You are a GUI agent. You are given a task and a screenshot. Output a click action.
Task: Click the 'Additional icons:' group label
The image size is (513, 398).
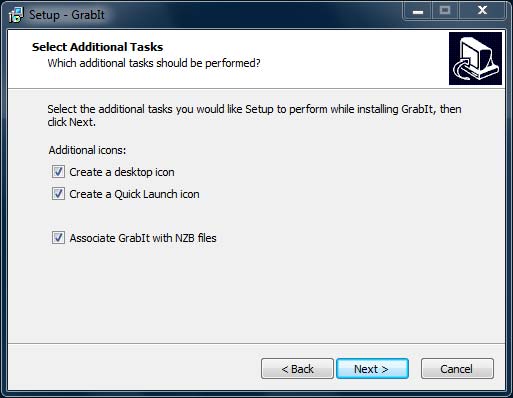[87, 150]
